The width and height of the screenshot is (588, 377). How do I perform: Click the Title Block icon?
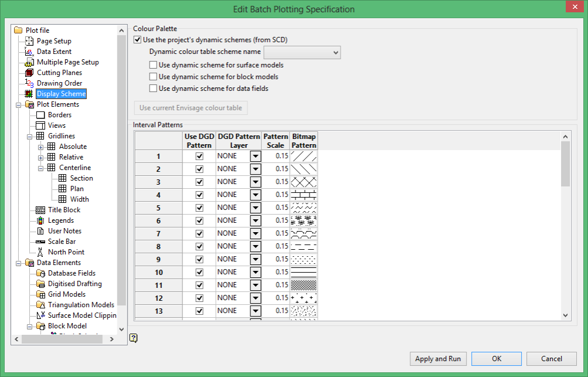click(x=40, y=210)
